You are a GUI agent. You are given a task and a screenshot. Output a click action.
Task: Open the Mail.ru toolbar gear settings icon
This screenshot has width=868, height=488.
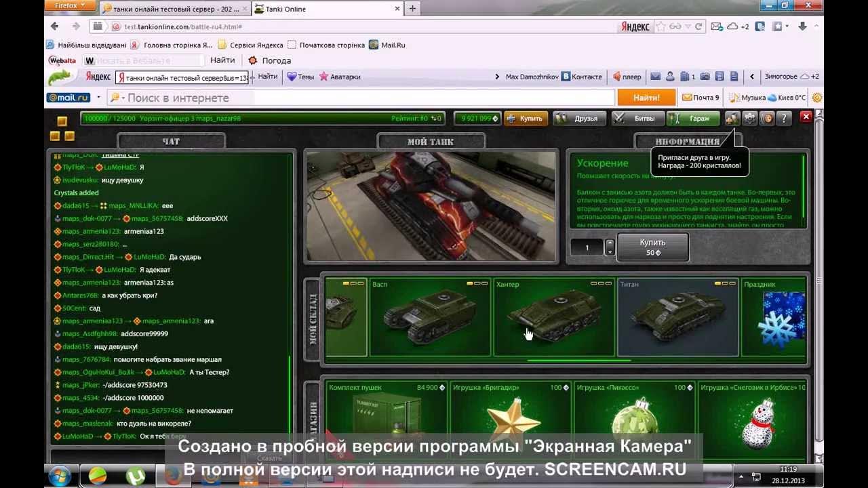point(816,98)
